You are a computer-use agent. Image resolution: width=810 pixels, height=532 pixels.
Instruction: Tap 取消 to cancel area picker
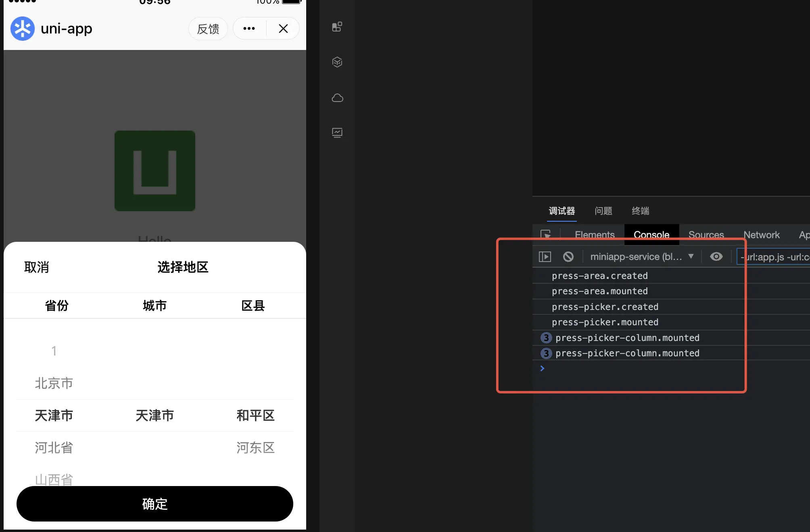(37, 267)
